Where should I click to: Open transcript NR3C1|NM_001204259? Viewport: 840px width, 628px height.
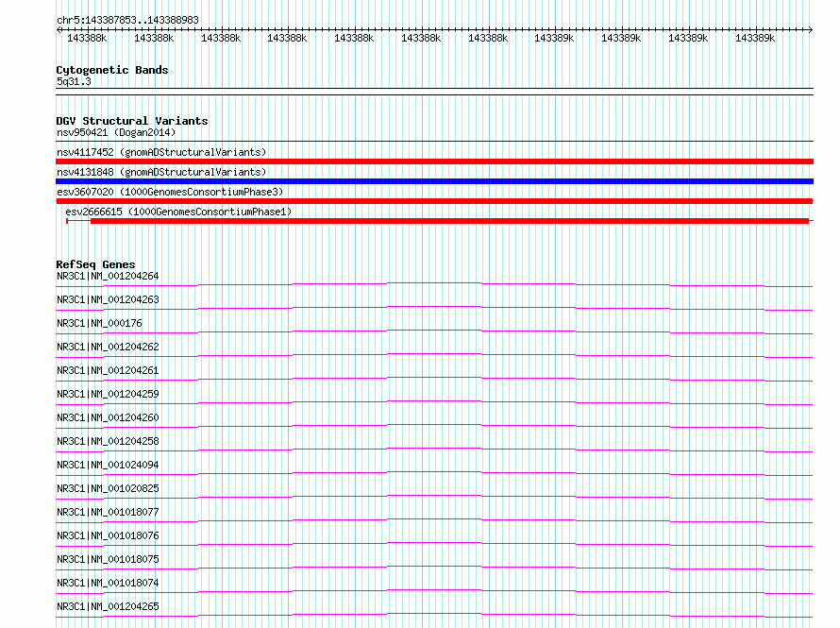coord(108,394)
